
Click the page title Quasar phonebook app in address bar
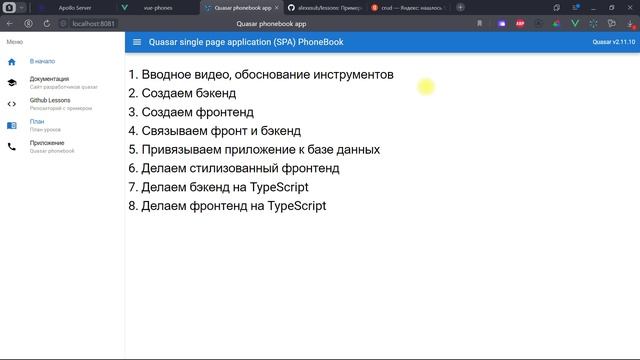click(x=271, y=24)
